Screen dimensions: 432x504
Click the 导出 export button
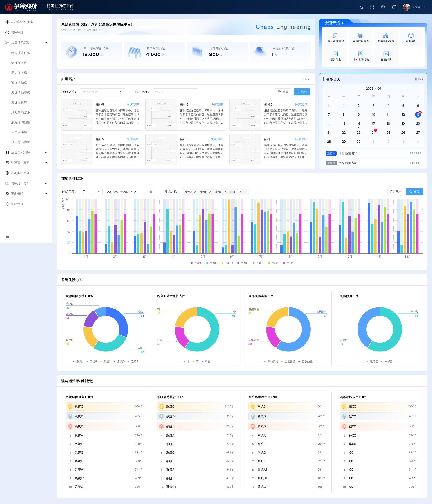(x=396, y=192)
